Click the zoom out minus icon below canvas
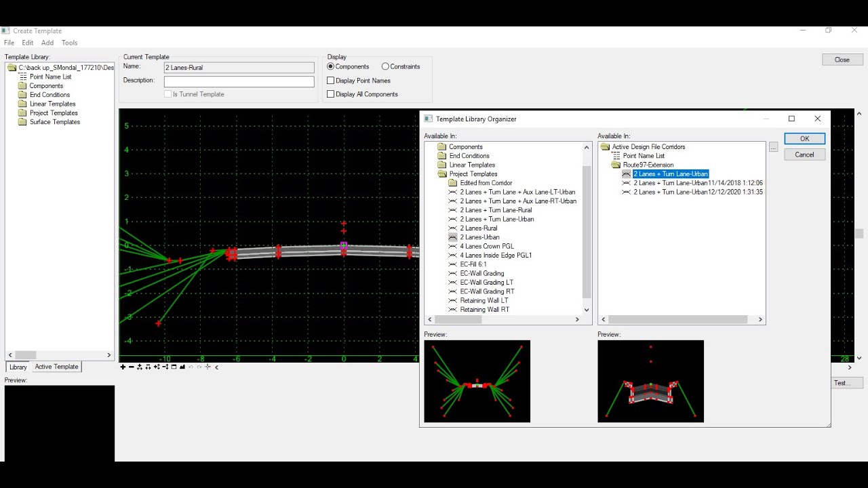The width and height of the screenshot is (868, 488). (132, 367)
